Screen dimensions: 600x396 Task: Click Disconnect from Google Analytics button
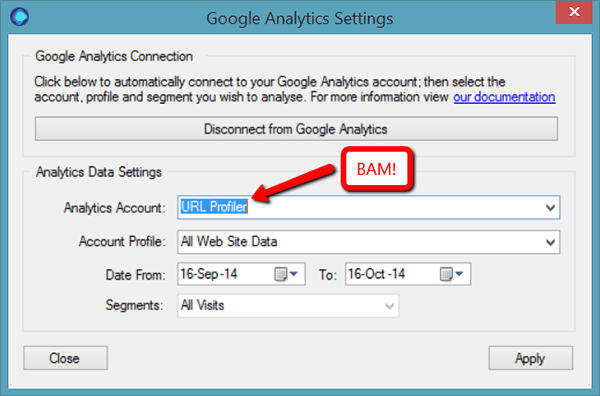click(x=296, y=129)
